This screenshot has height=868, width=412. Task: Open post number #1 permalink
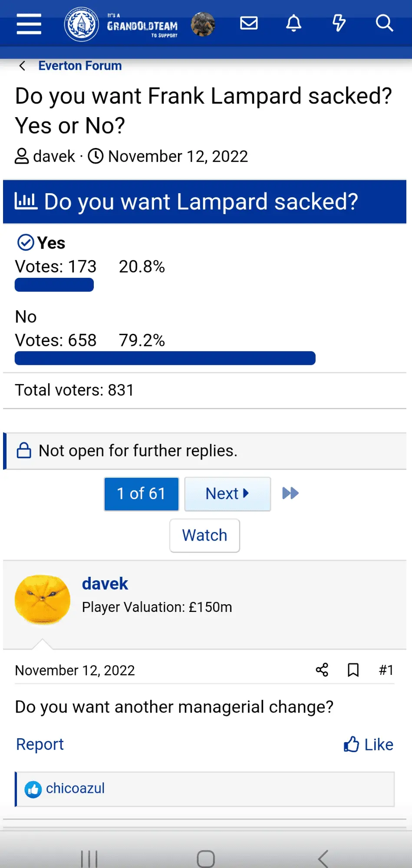386,670
